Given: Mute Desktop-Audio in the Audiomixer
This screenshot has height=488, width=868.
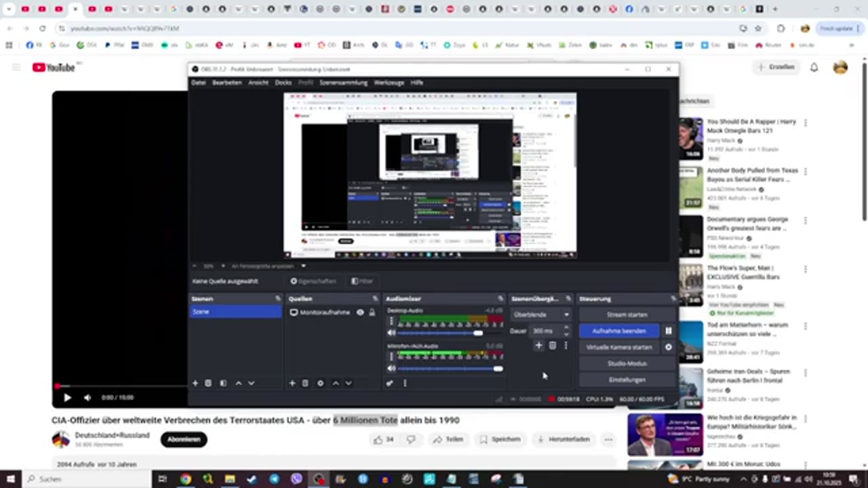Looking at the screenshot, I should point(391,333).
